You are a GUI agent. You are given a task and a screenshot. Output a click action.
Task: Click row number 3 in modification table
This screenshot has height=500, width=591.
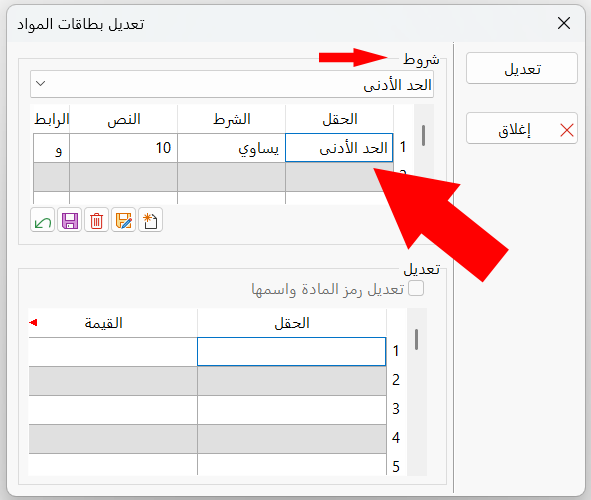click(396, 409)
